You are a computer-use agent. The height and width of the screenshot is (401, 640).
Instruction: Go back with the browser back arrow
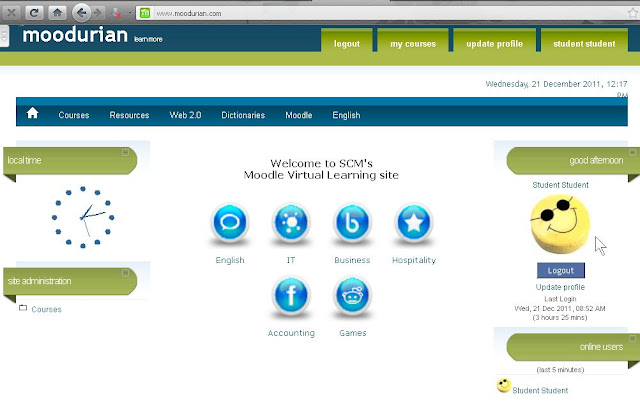[81, 13]
